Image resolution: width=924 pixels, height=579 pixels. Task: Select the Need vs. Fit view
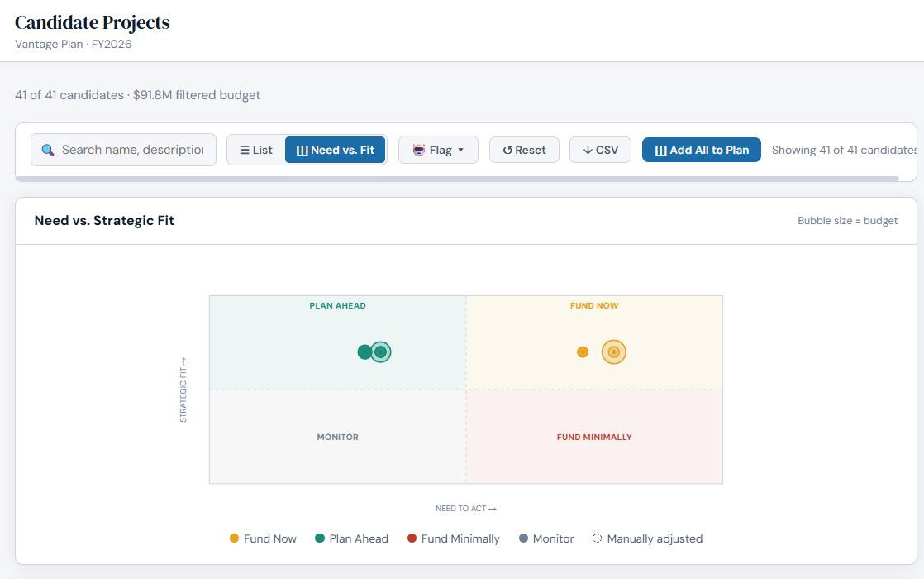tap(336, 150)
